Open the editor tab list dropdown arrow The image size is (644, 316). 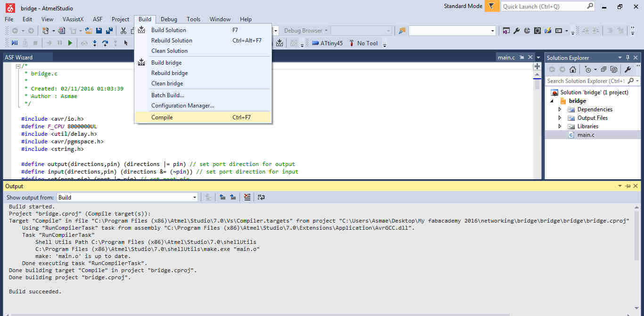538,58
